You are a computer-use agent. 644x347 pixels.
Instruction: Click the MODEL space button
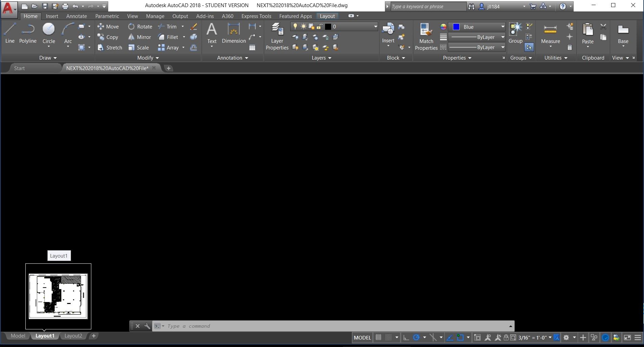click(362, 338)
